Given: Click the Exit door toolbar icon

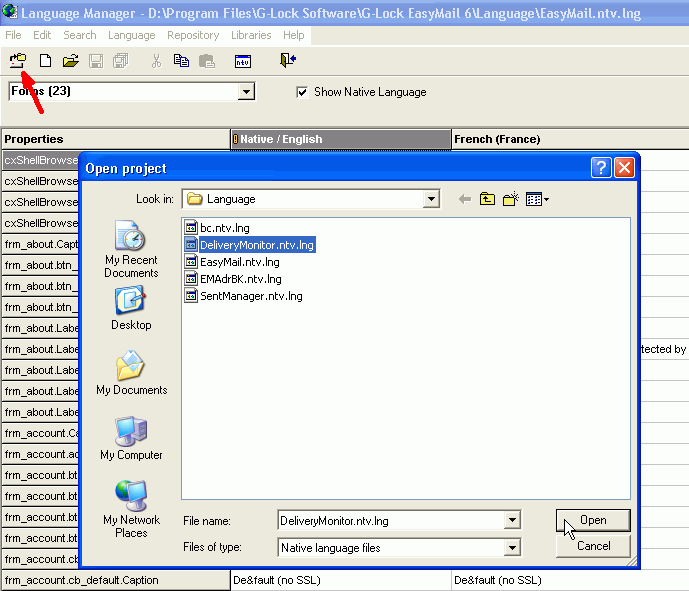Looking at the screenshot, I should tap(288, 60).
